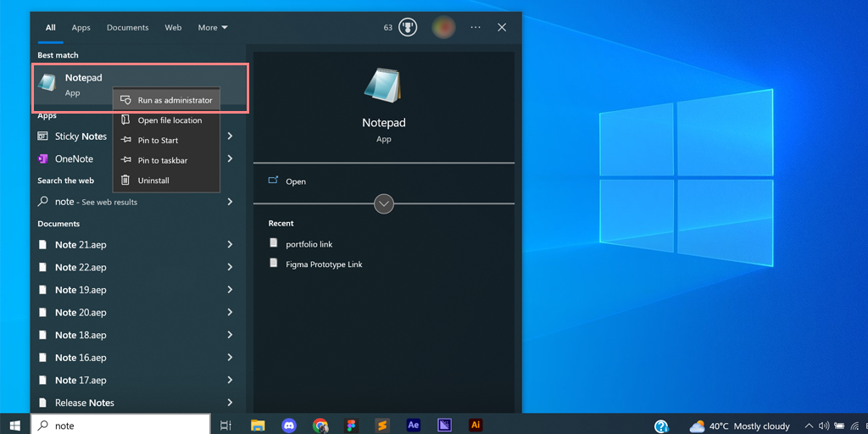
Task: Launch Google Chrome from the taskbar
Action: point(320,426)
